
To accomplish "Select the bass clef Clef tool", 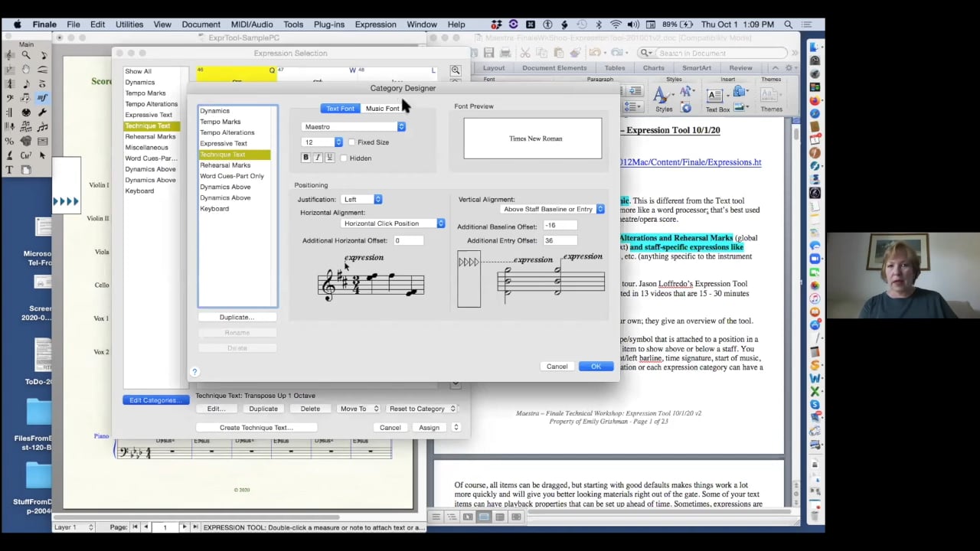I will (x=8, y=98).
